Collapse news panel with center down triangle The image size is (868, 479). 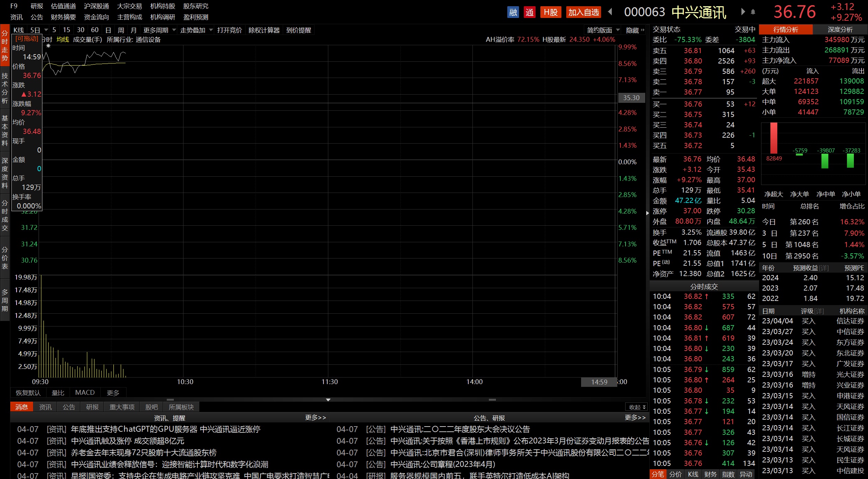(x=328, y=400)
